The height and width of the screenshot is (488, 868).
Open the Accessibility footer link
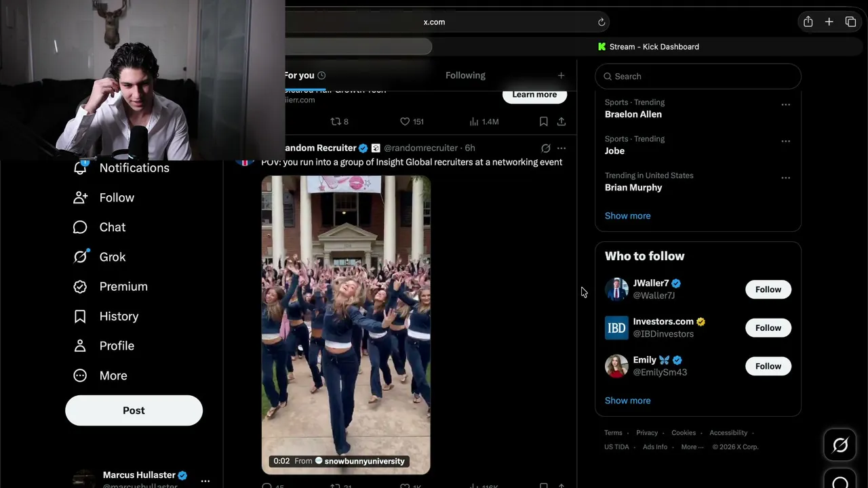pos(728,433)
